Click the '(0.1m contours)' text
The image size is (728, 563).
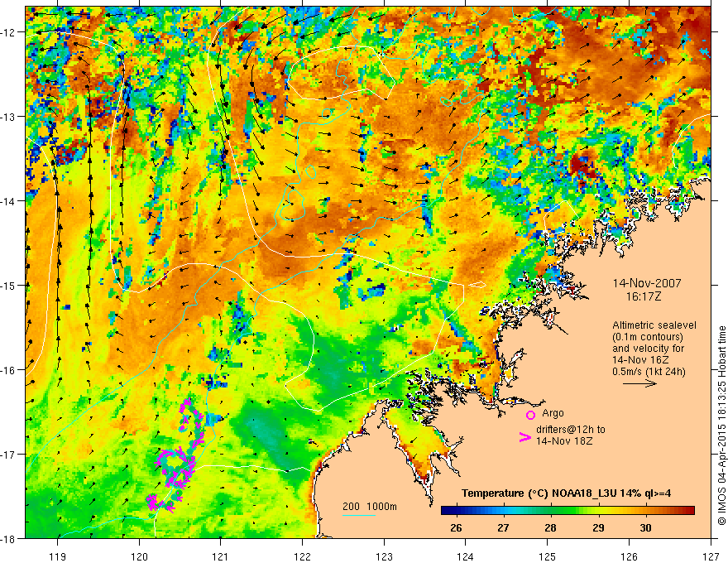648,337
